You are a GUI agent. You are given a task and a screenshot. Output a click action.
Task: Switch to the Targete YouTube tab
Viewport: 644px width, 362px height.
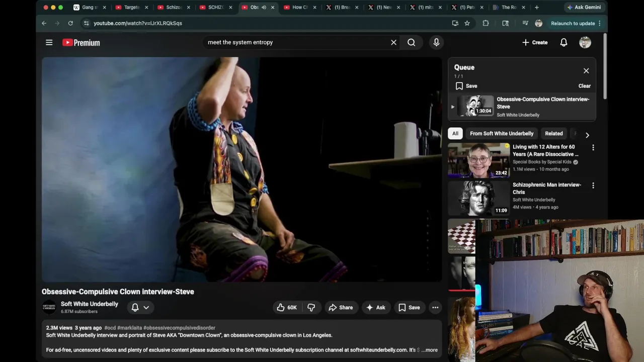132,8
